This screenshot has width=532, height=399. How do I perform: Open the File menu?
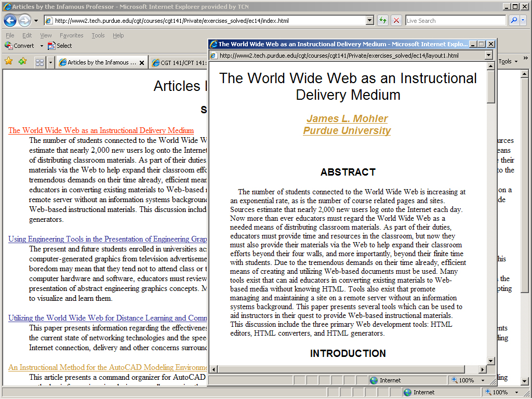[x=10, y=35]
